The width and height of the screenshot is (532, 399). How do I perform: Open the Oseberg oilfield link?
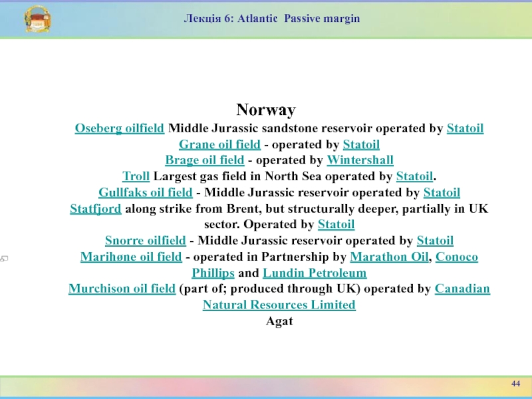point(120,128)
